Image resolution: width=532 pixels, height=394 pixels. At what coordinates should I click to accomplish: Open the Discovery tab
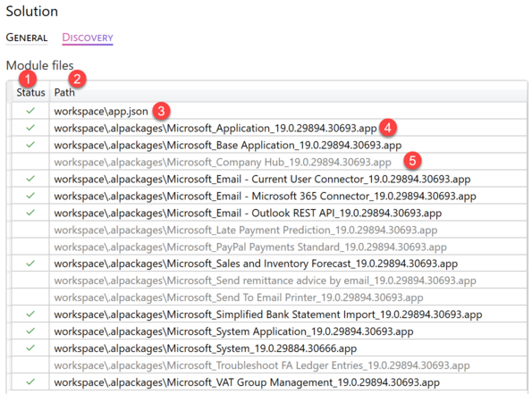(x=88, y=38)
